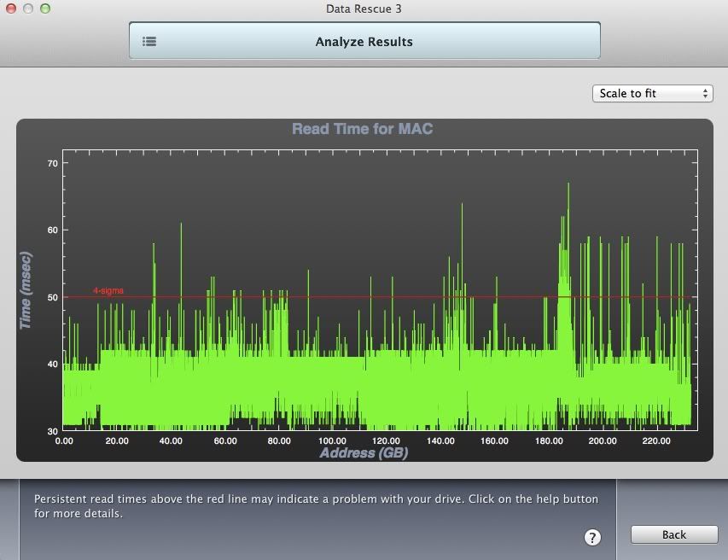Open the list menu icon in header
The height and width of the screenshot is (560, 728).
[x=149, y=41]
